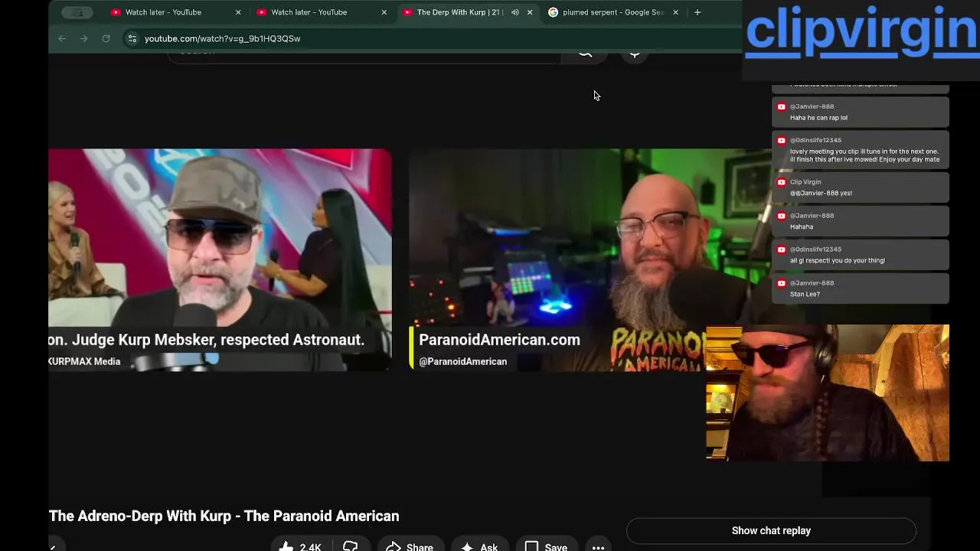This screenshot has height=551, width=980.
Task: Close the plumed serpent Google Search tab
Action: 675,12
